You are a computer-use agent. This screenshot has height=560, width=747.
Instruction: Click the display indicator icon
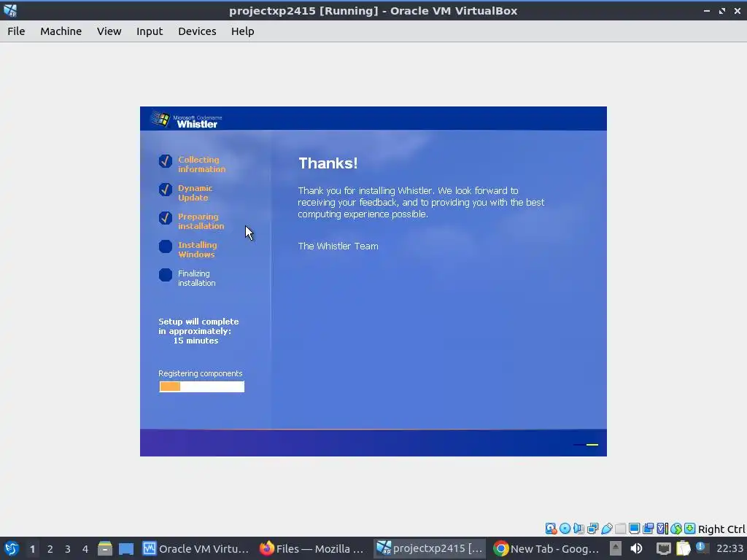click(634, 529)
